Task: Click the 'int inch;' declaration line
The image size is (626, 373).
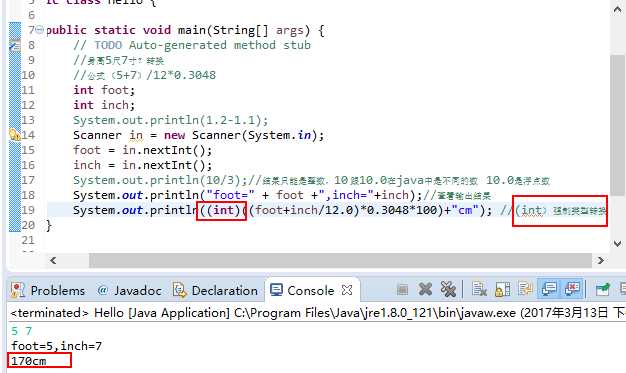Action: pyautogui.click(x=104, y=105)
